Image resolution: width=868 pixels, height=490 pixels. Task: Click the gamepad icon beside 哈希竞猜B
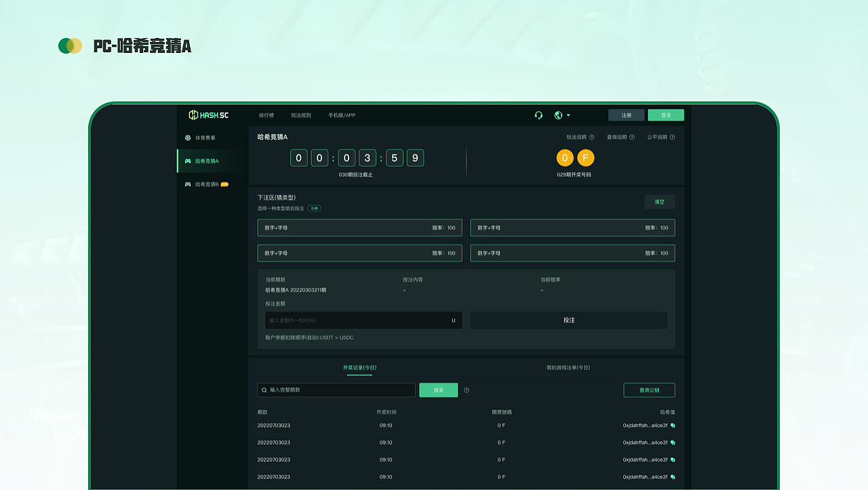[x=188, y=184]
